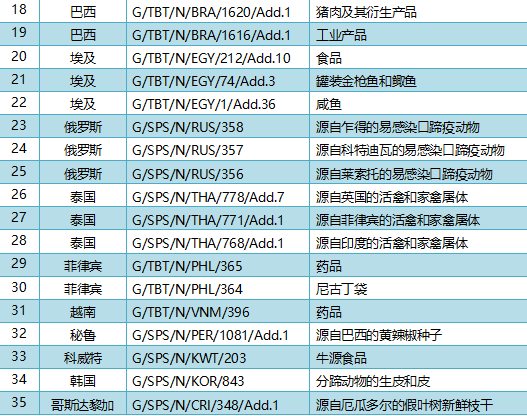Click code G/TBT/N/EGY/74/Add.3
Viewport: 527px width, 416px height.
click(204, 81)
